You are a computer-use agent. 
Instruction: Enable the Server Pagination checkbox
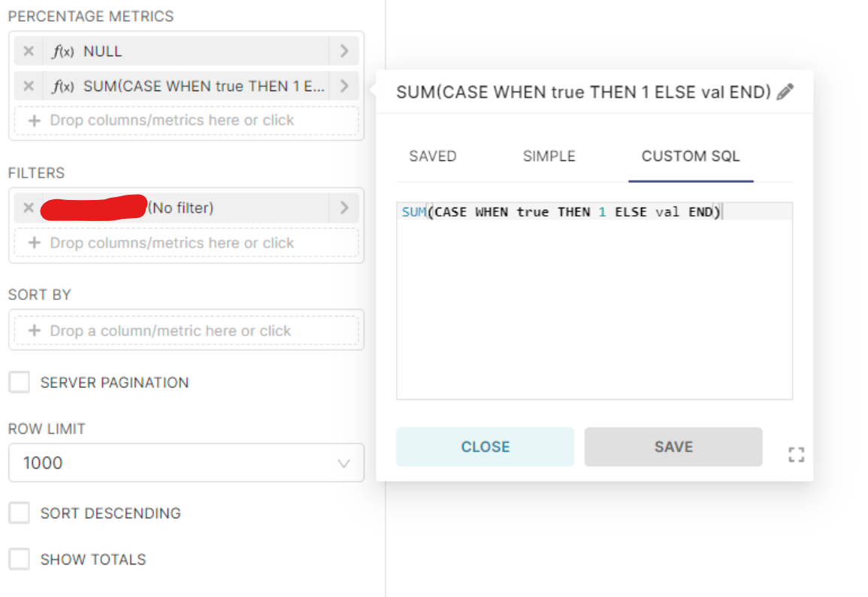click(20, 382)
